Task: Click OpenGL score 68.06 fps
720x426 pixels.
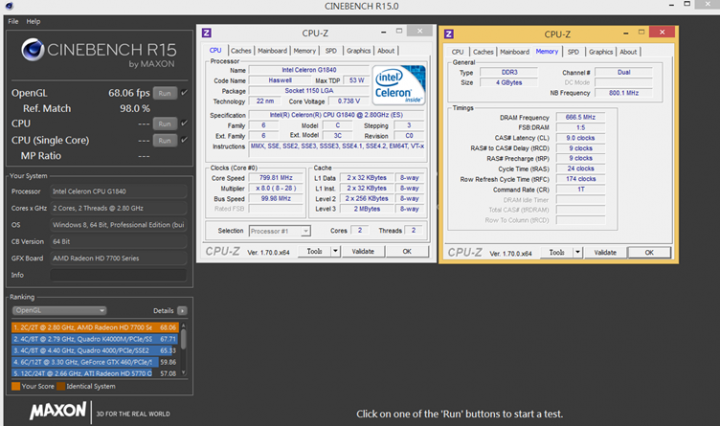Action: (x=129, y=93)
